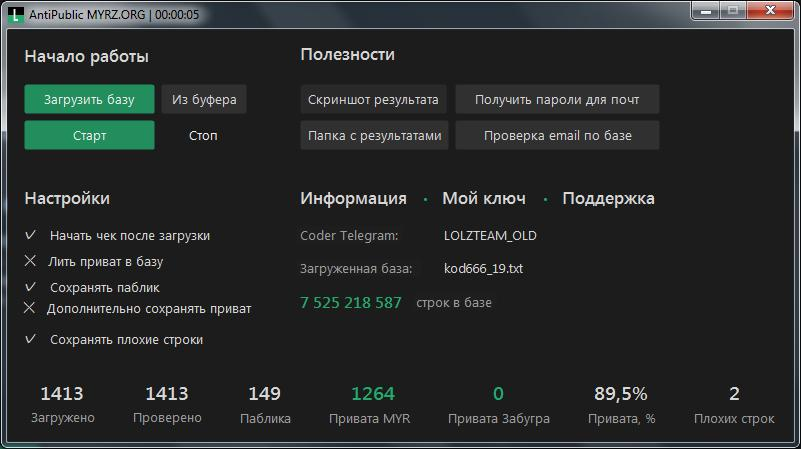Click the LOLZTEAM_OLD Telegram handle
801x449 pixels.
pos(490,235)
